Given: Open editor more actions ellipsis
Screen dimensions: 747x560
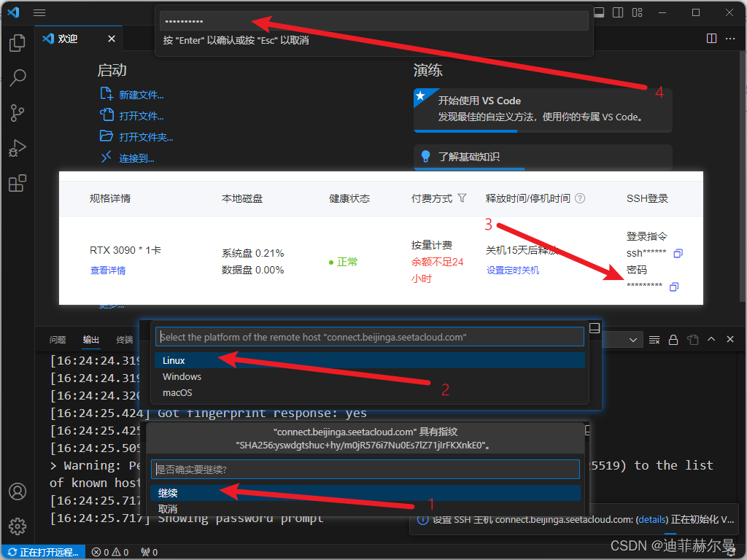Looking at the screenshot, I should pos(729,39).
